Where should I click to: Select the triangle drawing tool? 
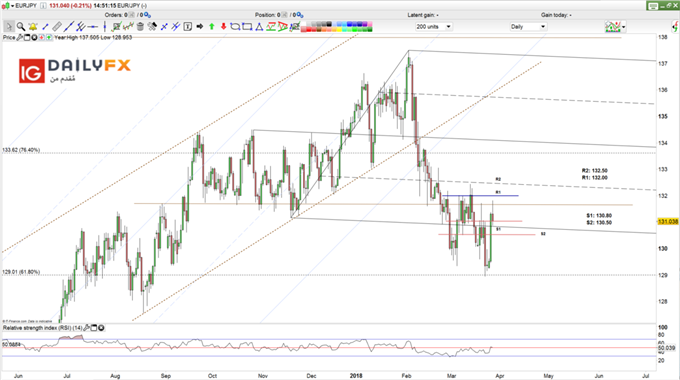point(259,26)
